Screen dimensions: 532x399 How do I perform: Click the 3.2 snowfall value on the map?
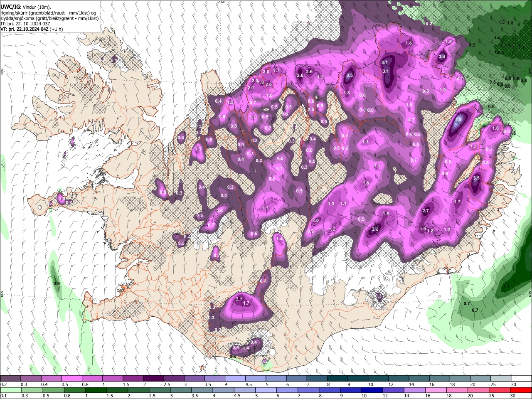click(x=375, y=229)
